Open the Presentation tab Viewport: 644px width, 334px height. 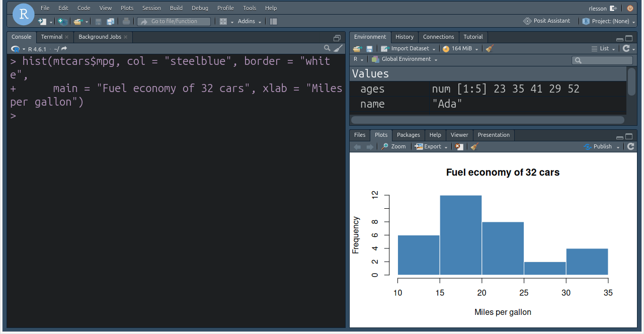(x=494, y=135)
